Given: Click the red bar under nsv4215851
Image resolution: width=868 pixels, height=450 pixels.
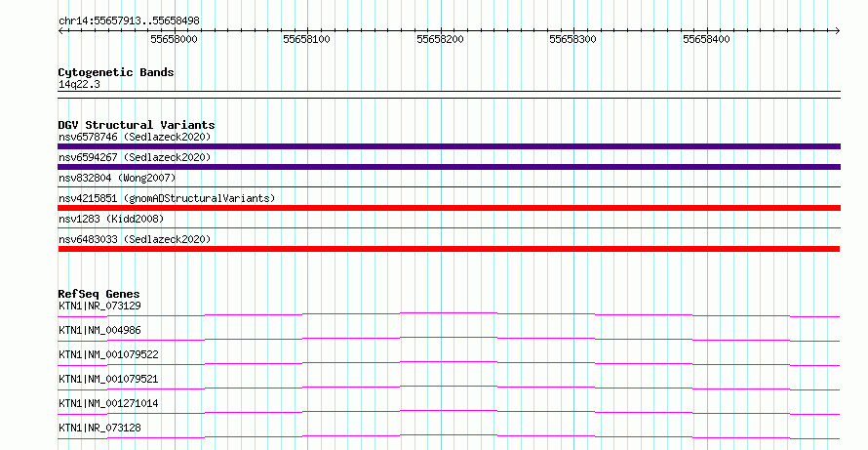Looking at the screenshot, I should point(449,208).
